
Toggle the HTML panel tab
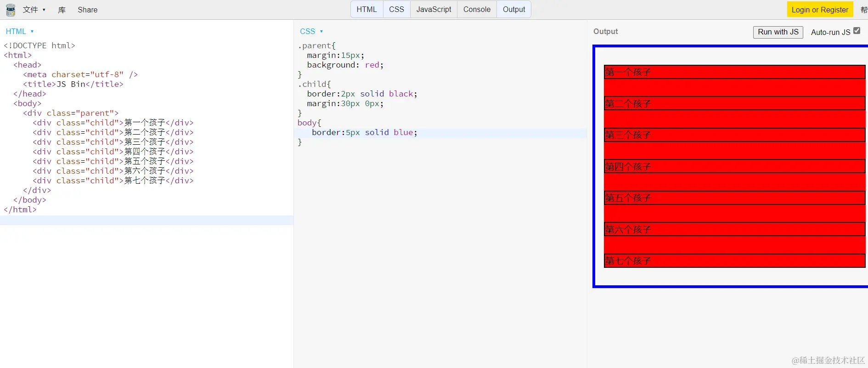click(x=366, y=9)
